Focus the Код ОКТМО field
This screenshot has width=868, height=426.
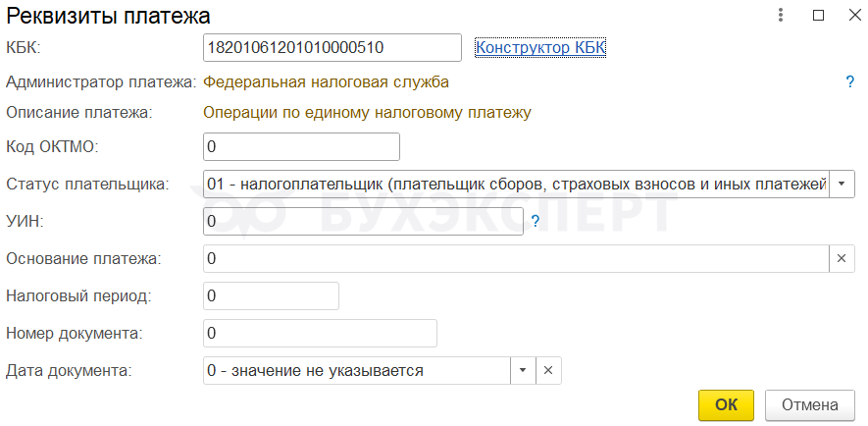coord(301,146)
